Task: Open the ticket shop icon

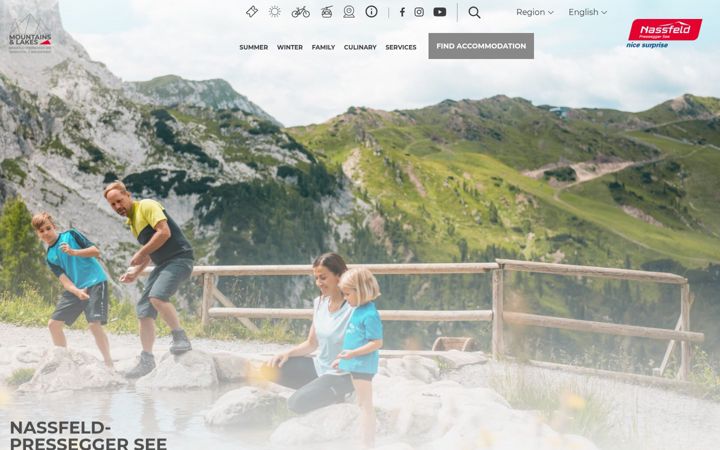Action: click(252, 12)
